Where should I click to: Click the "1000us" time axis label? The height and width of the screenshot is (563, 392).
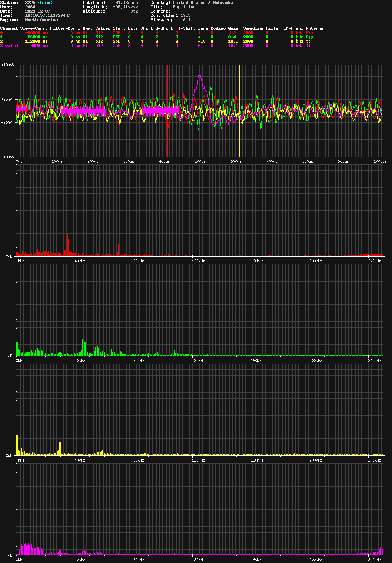click(380, 161)
